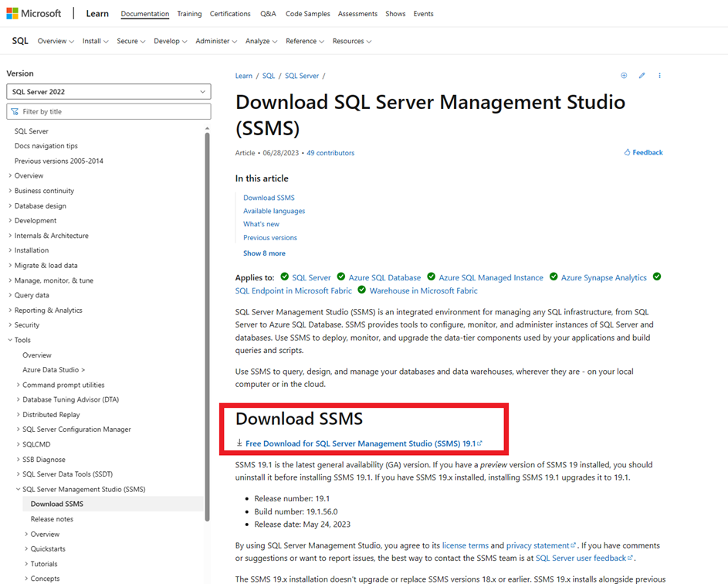Click the Learn breadcrumb link
The image size is (728, 584).
pyautogui.click(x=244, y=76)
